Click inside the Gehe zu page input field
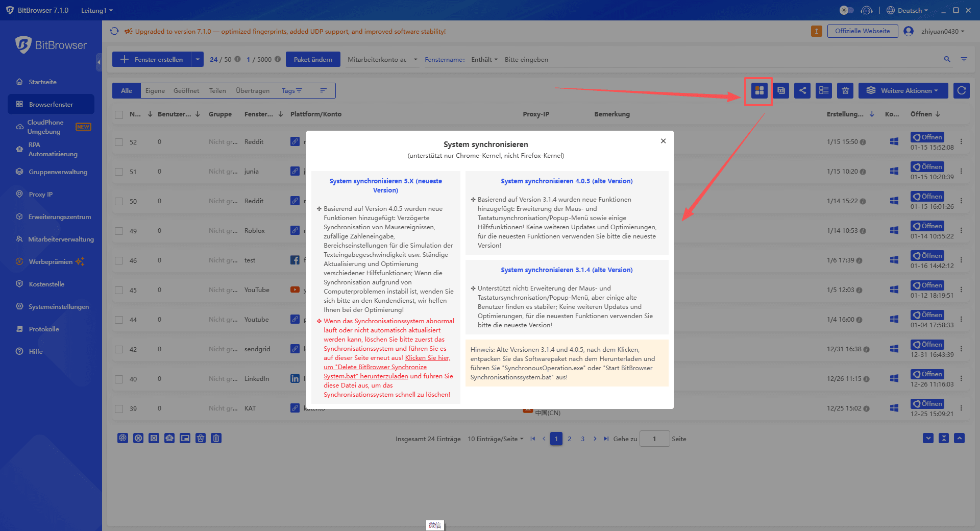This screenshot has width=980, height=531. (x=654, y=438)
